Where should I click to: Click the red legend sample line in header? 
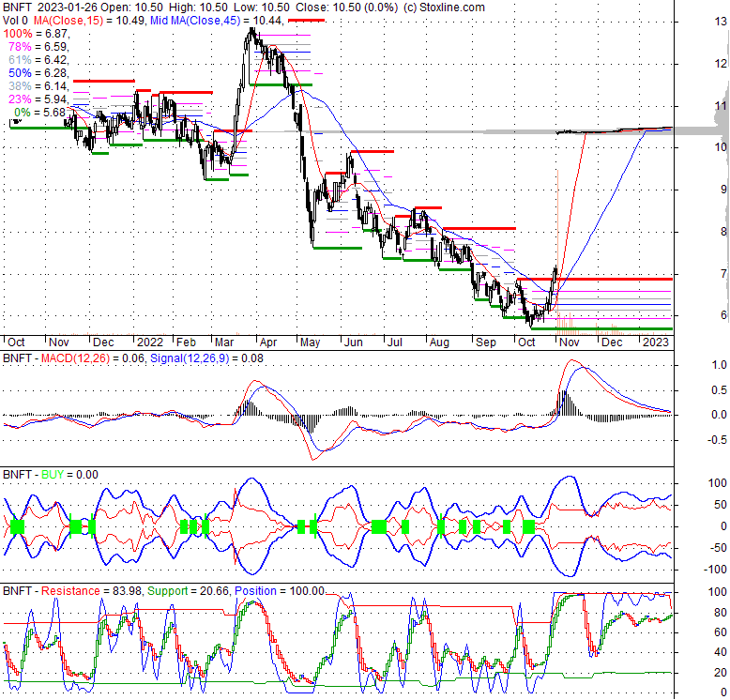(x=306, y=21)
